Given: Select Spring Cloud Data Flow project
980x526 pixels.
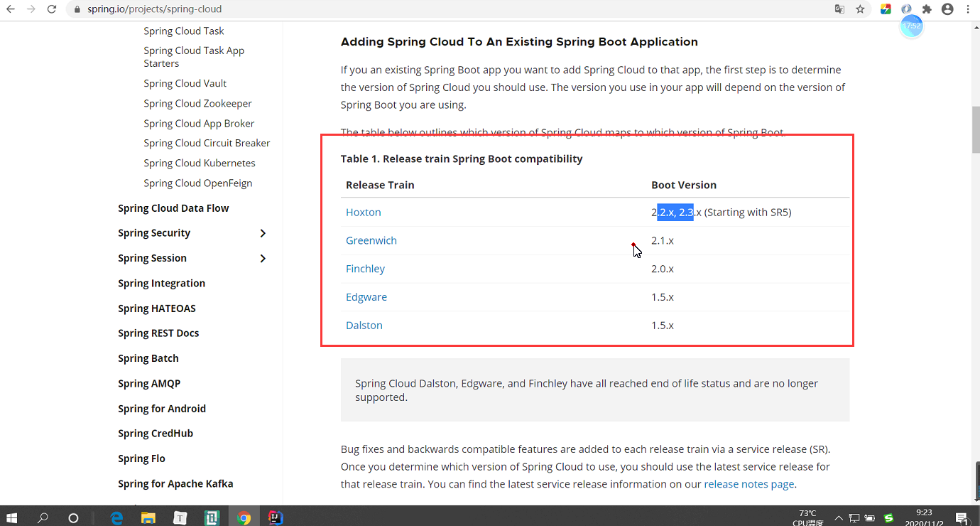Looking at the screenshot, I should coord(173,208).
